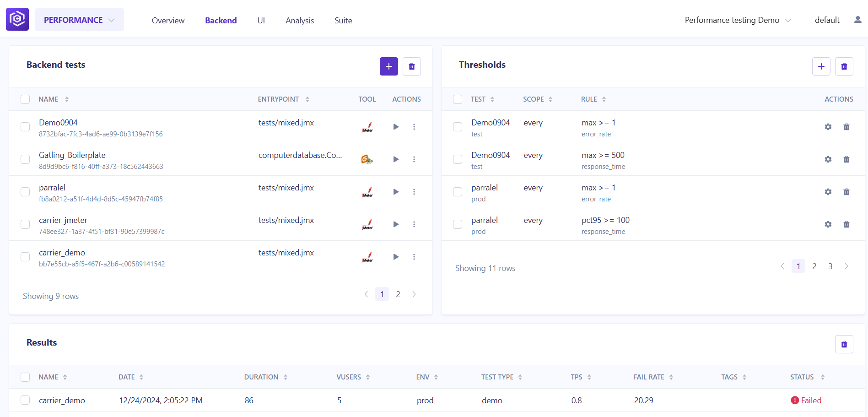Go to page 3 of thresholds
Viewport: 868px width, 417px height.
click(x=830, y=266)
